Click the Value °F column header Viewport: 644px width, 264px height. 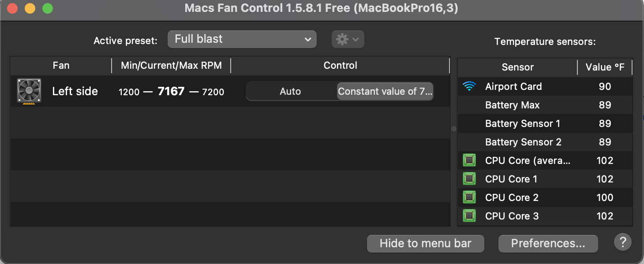click(x=605, y=67)
